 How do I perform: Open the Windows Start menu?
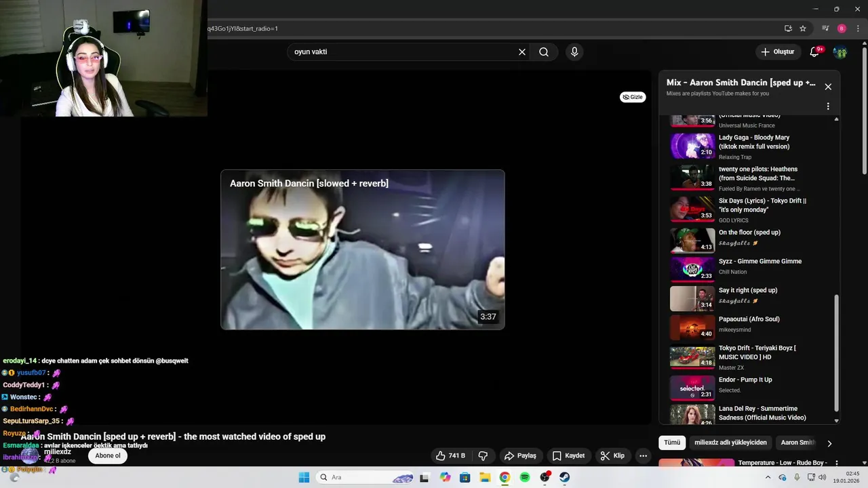(304, 477)
